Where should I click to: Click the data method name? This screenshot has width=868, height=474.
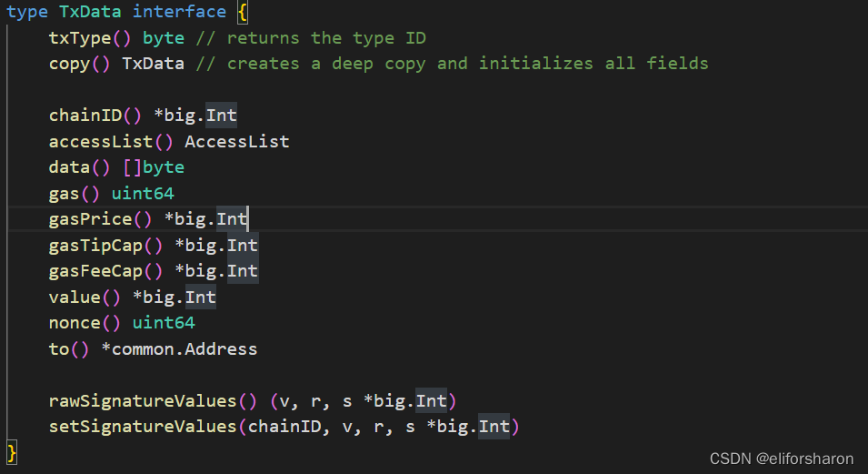pos(69,167)
